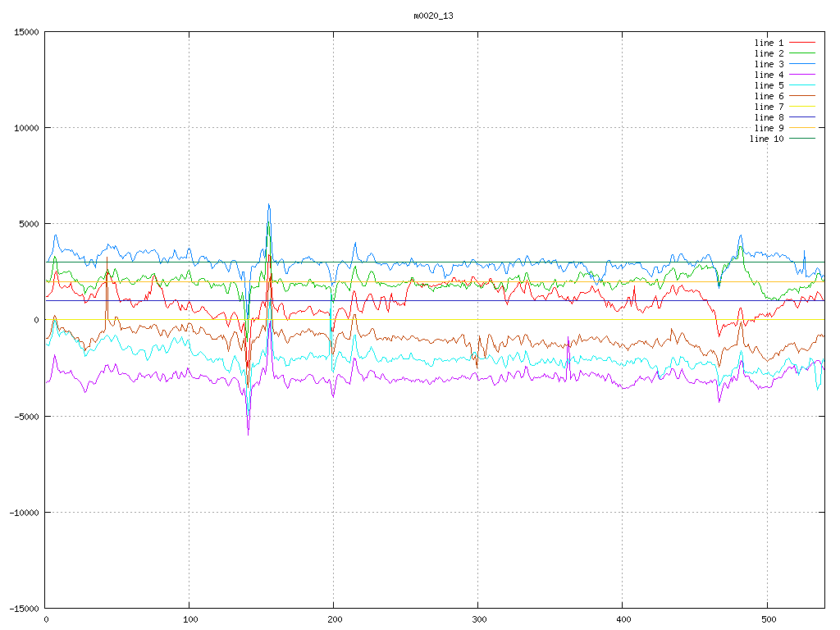The image size is (840, 630).
Task: Select the line 4 legend label
Action: pyautogui.click(x=769, y=75)
